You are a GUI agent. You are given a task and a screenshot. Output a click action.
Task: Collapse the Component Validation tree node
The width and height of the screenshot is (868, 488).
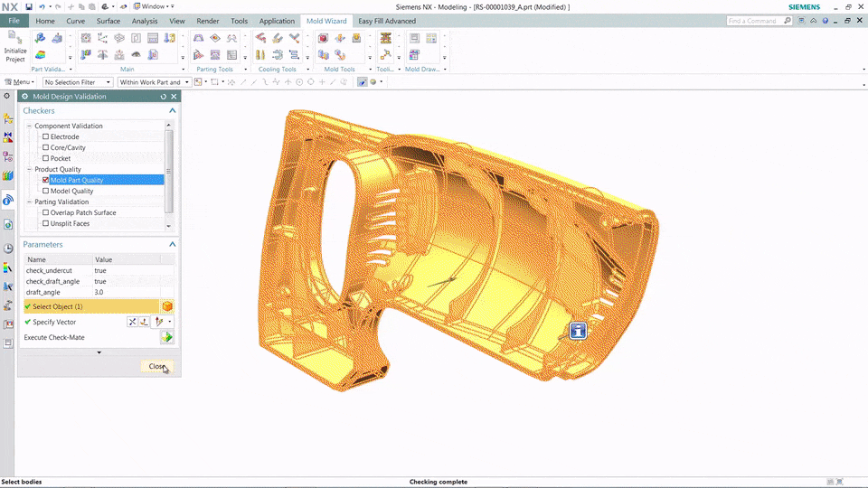(29, 127)
